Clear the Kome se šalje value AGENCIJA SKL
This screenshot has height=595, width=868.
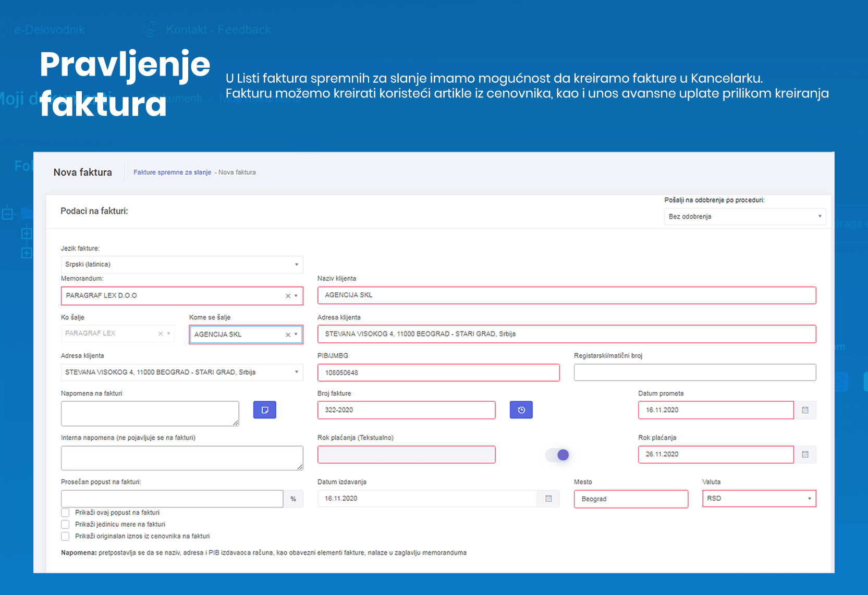288,334
